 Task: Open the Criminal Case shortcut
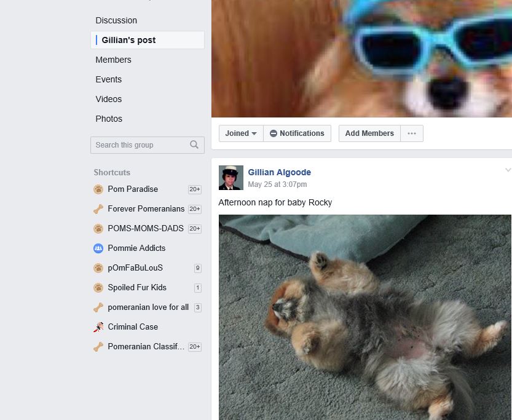pyautogui.click(x=133, y=327)
